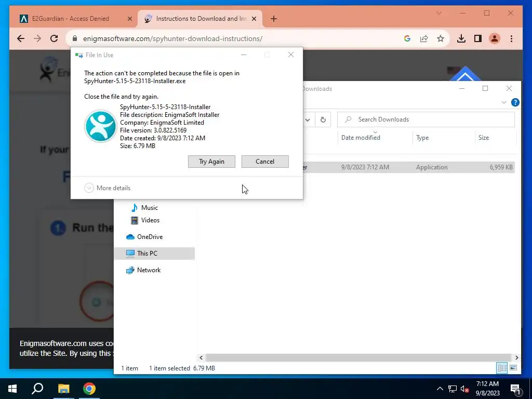Screen dimensions: 532x399
Task: Reload the current page
Action: pos(54,38)
